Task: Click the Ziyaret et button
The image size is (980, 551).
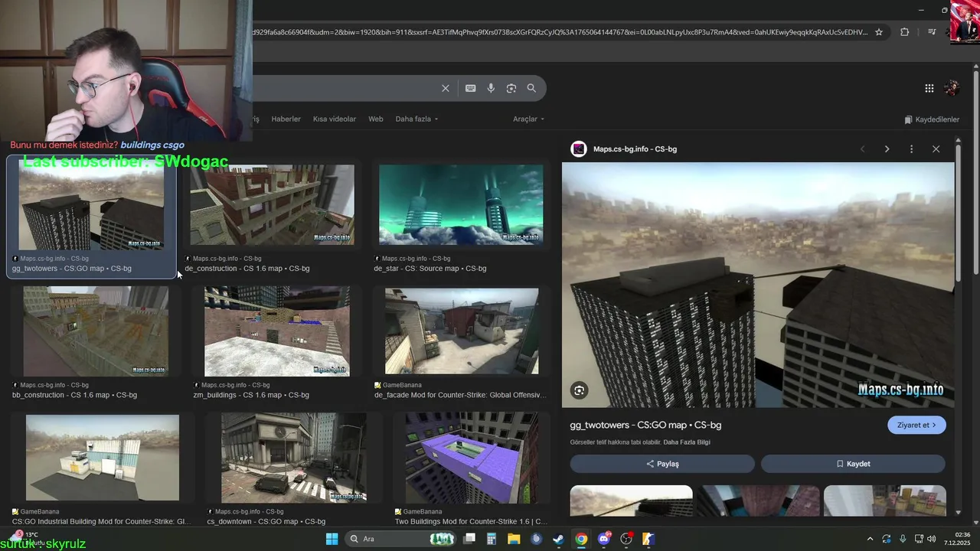Action: (916, 425)
